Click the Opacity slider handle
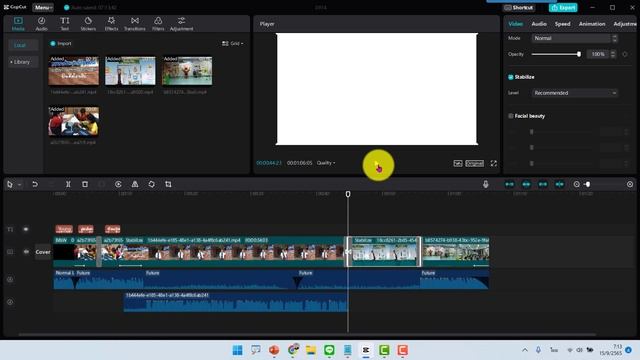This screenshot has width=640, height=360. point(578,54)
